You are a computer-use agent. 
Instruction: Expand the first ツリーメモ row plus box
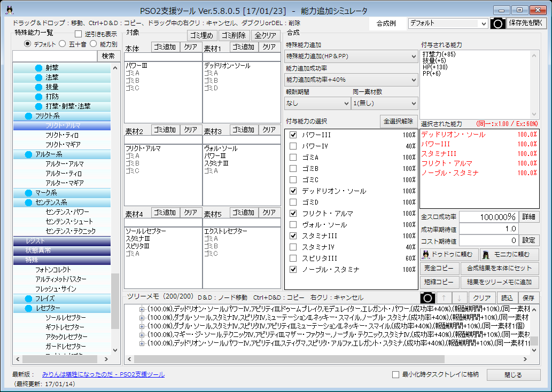[x=142, y=309]
